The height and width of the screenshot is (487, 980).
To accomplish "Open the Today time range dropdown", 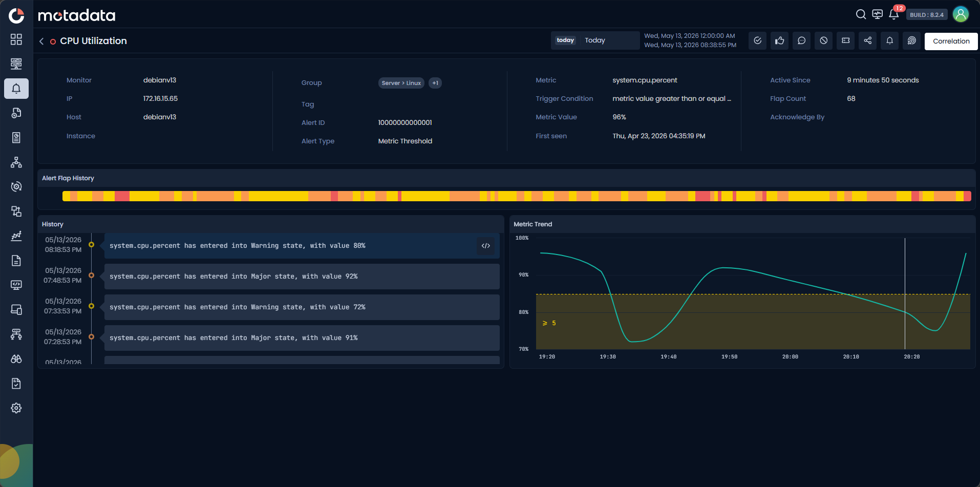I will coord(595,40).
